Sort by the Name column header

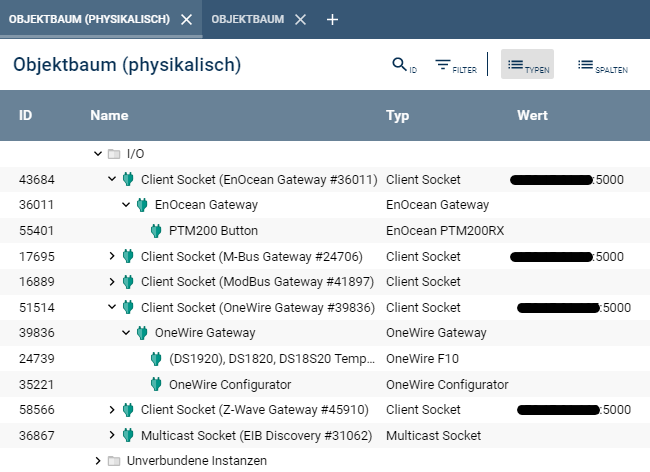point(109,116)
